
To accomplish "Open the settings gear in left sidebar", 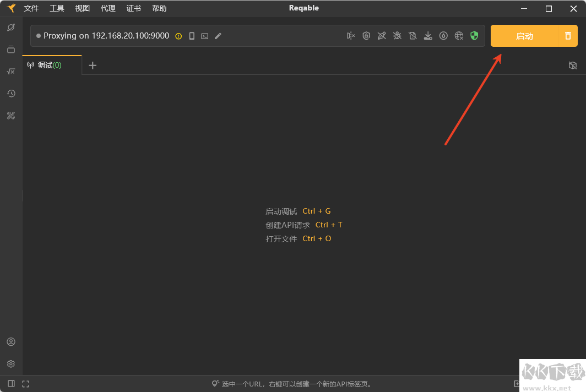I will point(11,364).
